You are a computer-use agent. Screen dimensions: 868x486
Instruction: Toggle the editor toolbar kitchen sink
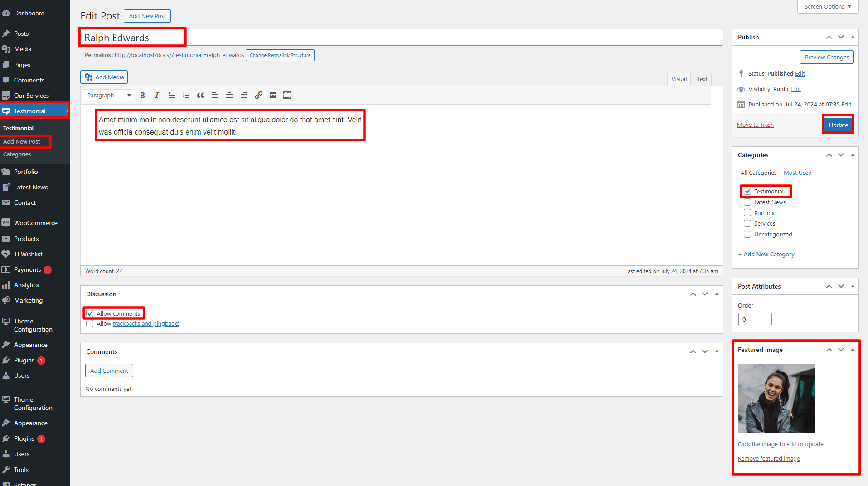tap(287, 95)
